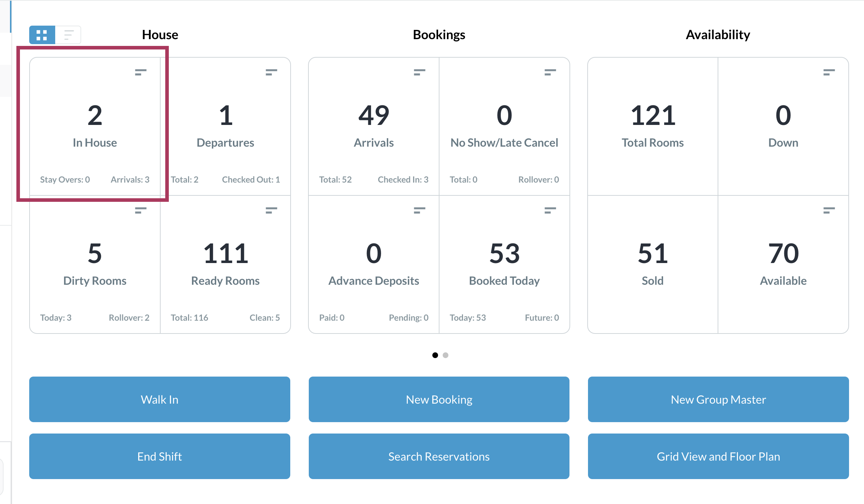Image resolution: width=864 pixels, height=504 pixels.
Task: Switch to grid tile view toggle
Action: 42,35
